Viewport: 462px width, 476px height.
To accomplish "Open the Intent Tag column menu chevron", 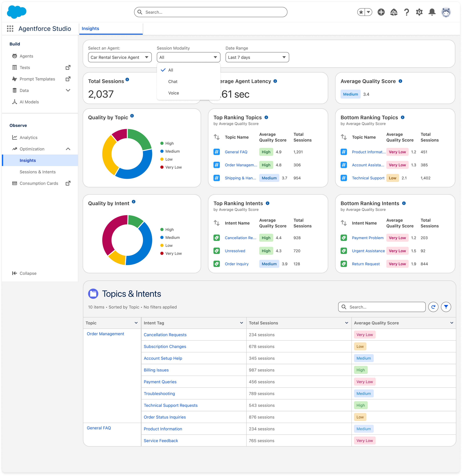I will (241, 323).
